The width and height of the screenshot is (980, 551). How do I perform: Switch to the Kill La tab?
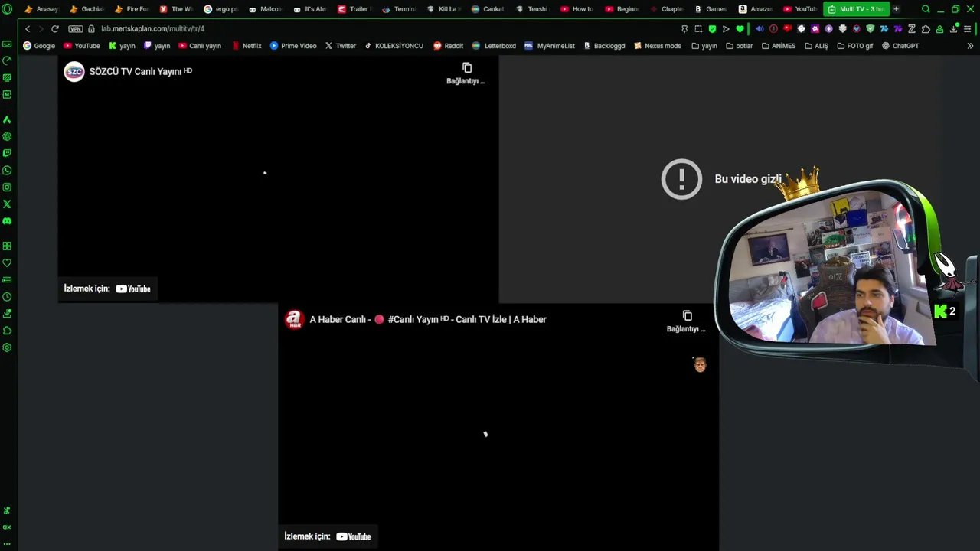click(443, 9)
